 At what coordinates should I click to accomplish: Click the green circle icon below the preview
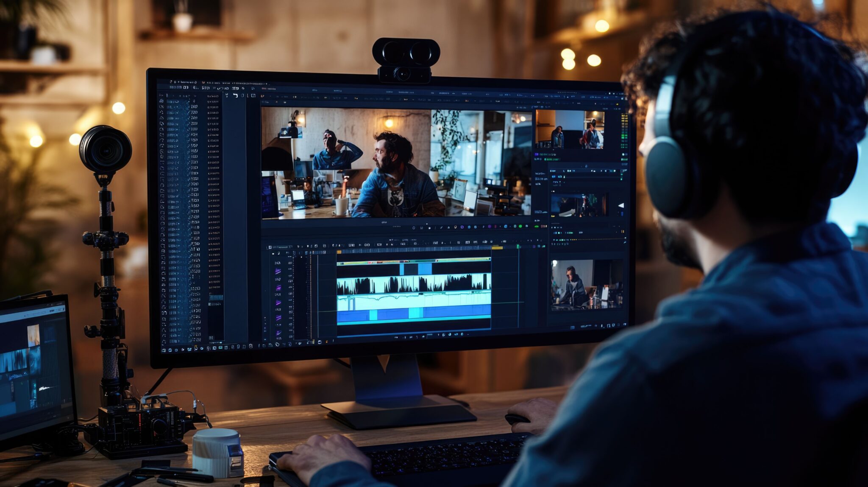click(x=520, y=227)
